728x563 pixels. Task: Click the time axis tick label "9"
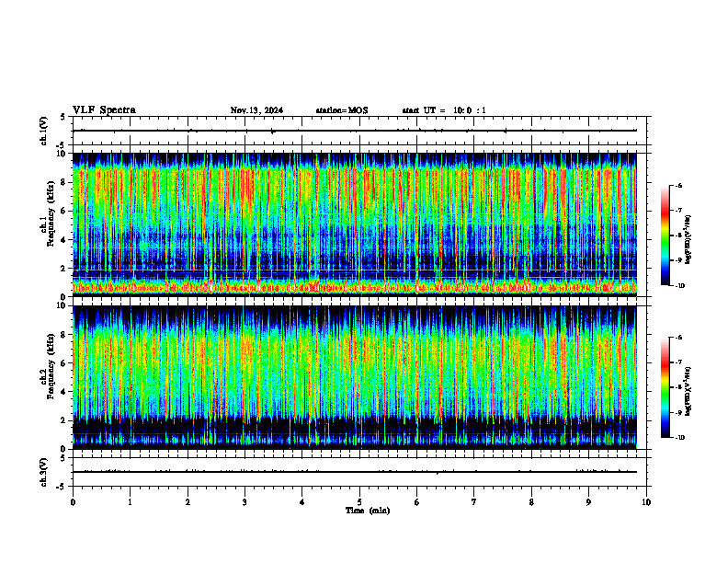(x=588, y=502)
